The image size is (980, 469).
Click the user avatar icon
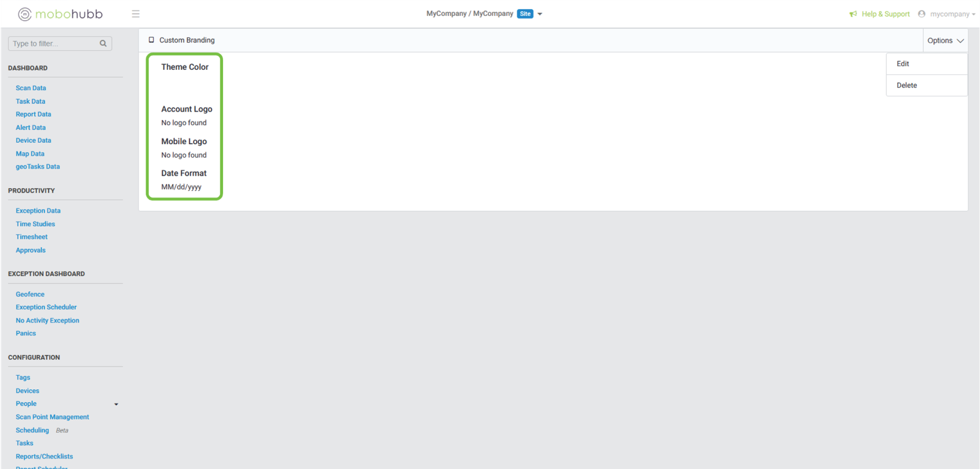click(921, 14)
